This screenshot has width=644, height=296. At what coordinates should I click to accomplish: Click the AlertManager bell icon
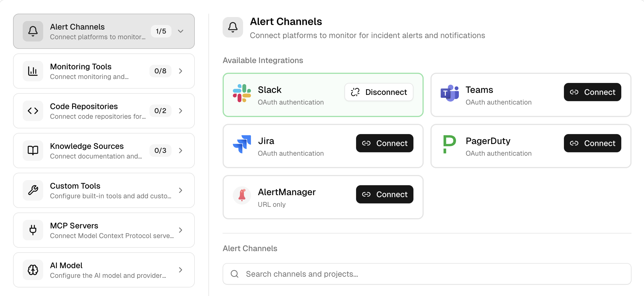242,195
